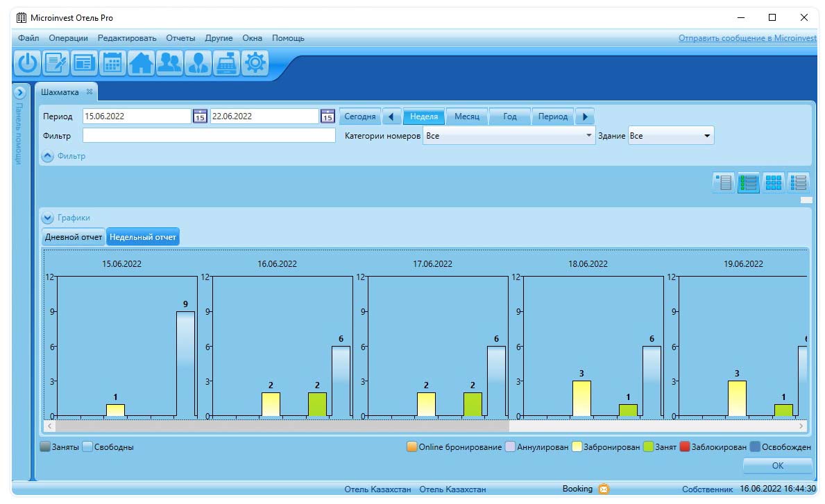825x504 pixels.
Task: Open the calendar picker for the start date
Action: 200,116
